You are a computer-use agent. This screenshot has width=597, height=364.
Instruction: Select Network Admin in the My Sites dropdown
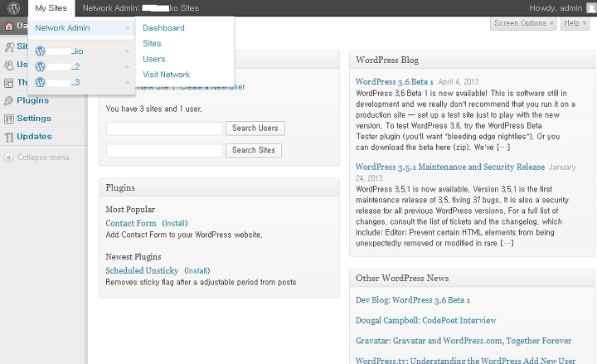tap(81, 28)
